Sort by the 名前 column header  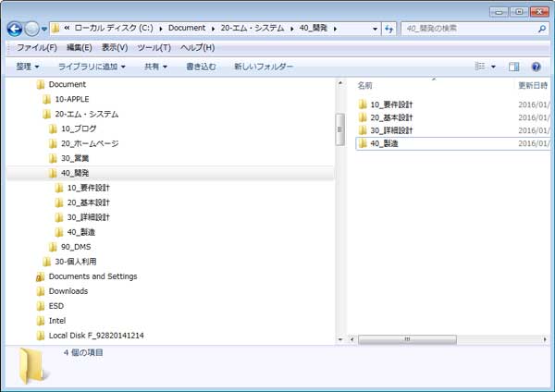coord(365,86)
